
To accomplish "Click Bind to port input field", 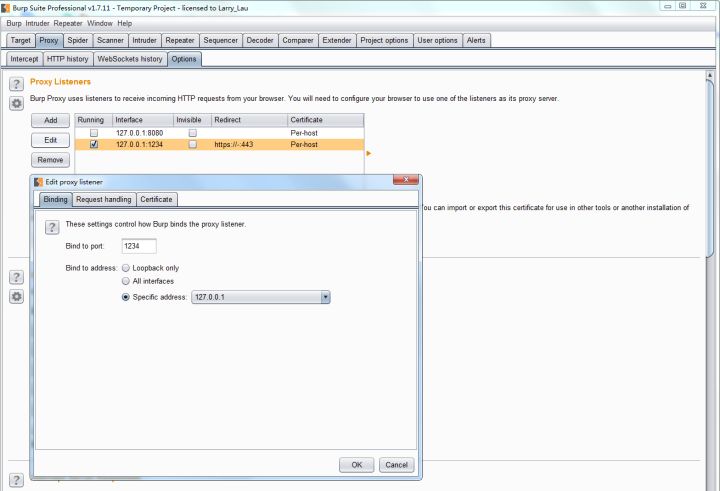I will [x=139, y=246].
